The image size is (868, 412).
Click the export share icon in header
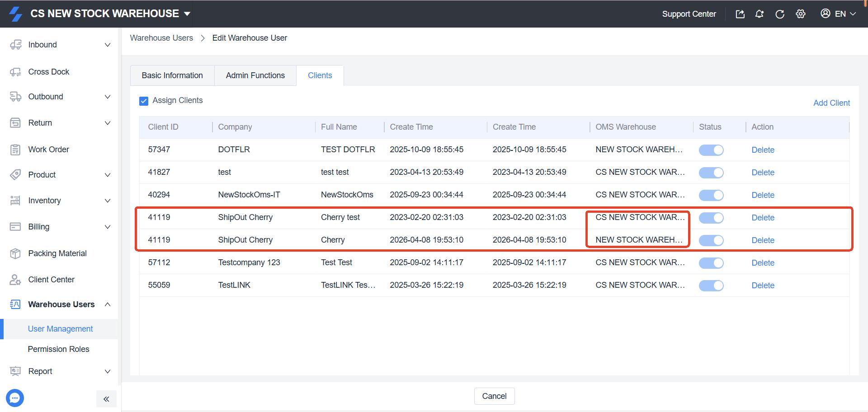tap(740, 14)
